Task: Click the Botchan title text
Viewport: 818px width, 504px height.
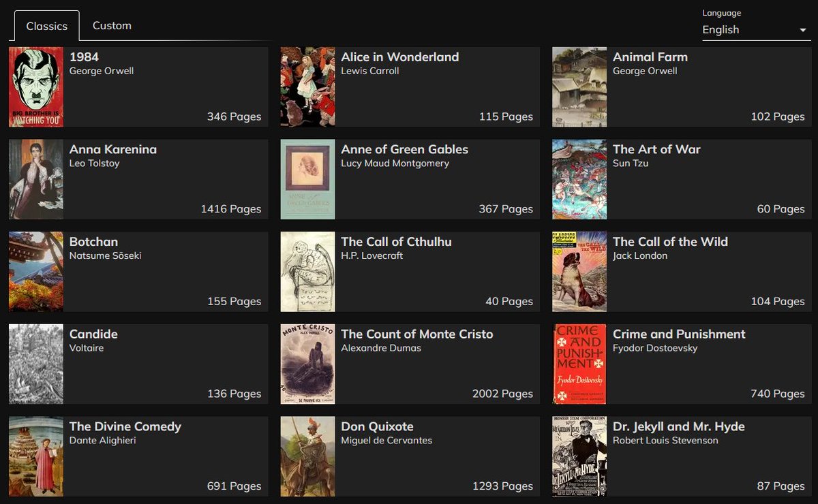Action: click(93, 242)
